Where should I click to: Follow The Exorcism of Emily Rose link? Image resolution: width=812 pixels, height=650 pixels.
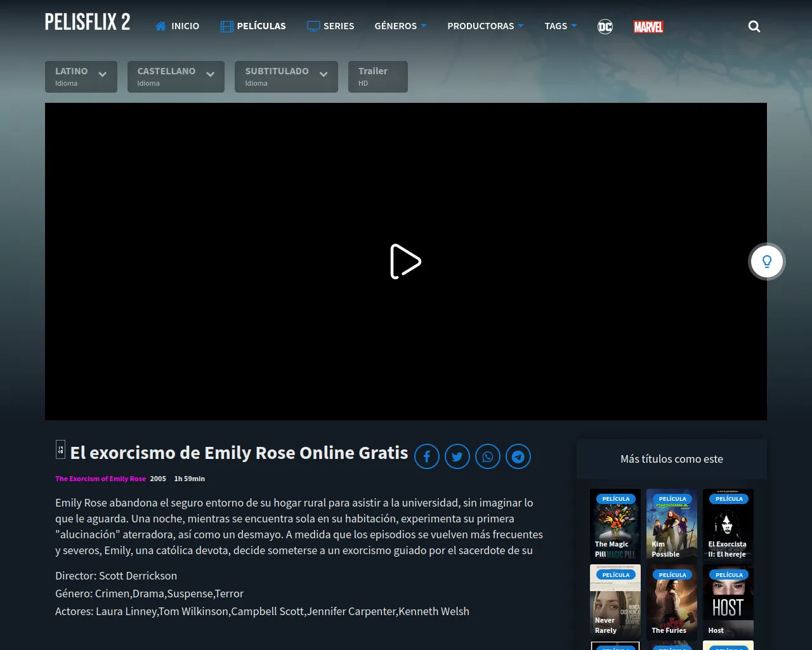click(x=100, y=479)
